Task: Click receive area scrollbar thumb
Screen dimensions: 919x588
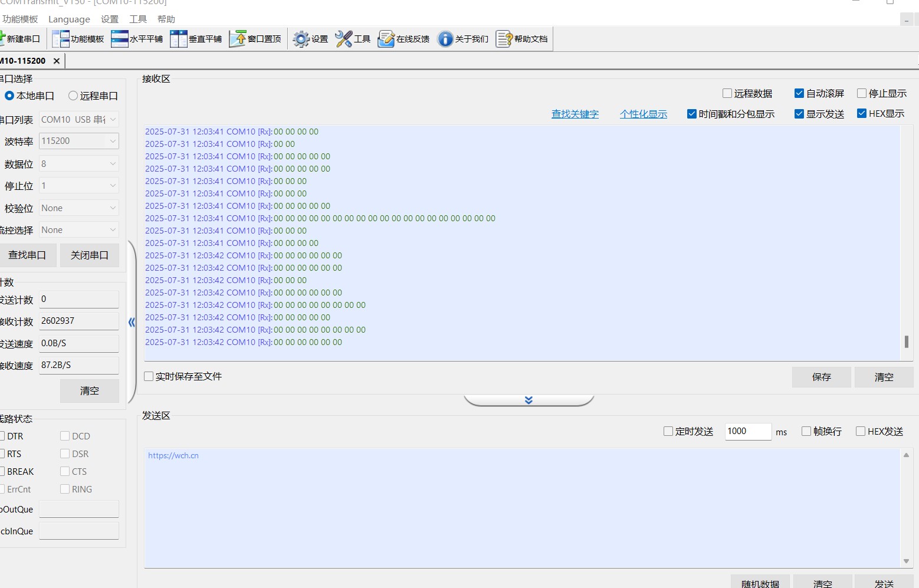Action: 907,341
